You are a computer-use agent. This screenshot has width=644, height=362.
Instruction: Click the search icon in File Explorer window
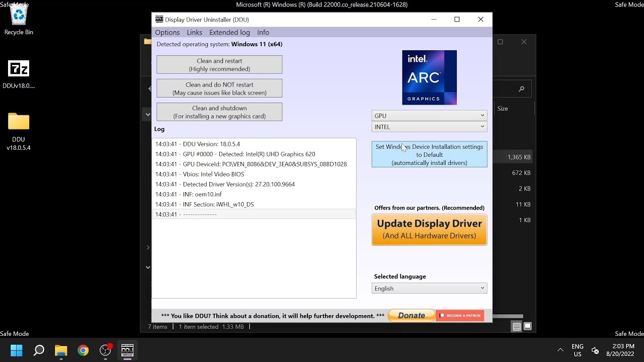point(522,89)
